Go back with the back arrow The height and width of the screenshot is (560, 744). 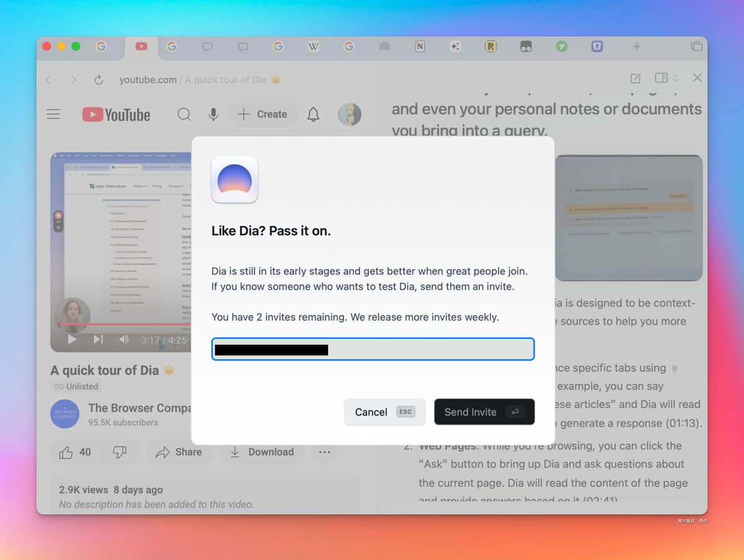[48, 80]
